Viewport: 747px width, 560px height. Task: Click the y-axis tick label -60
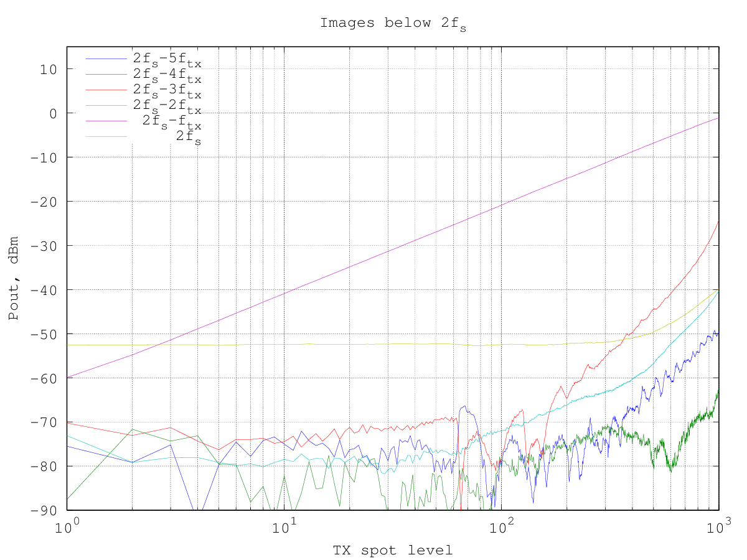click(x=45, y=378)
